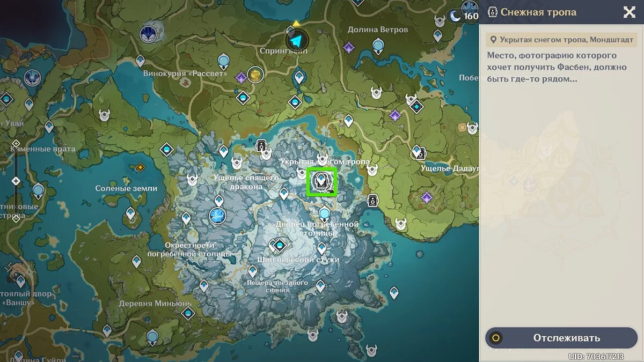Viewport: 644px width, 362px height.
Task: Click the Укрытая снегом тропа, Мондштадт location tag
Action: (x=561, y=40)
